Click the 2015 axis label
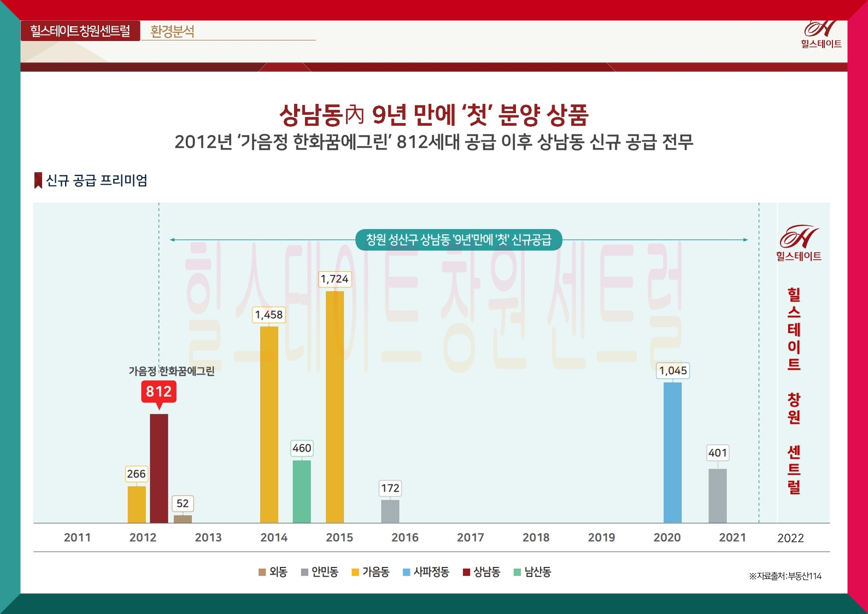 coord(339,537)
